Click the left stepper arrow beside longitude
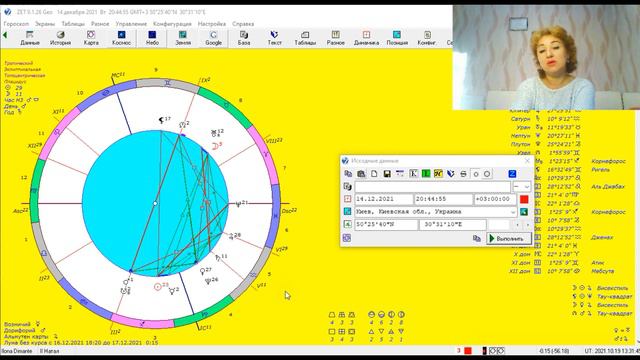The height and width of the screenshot is (360, 640). [x=518, y=225]
